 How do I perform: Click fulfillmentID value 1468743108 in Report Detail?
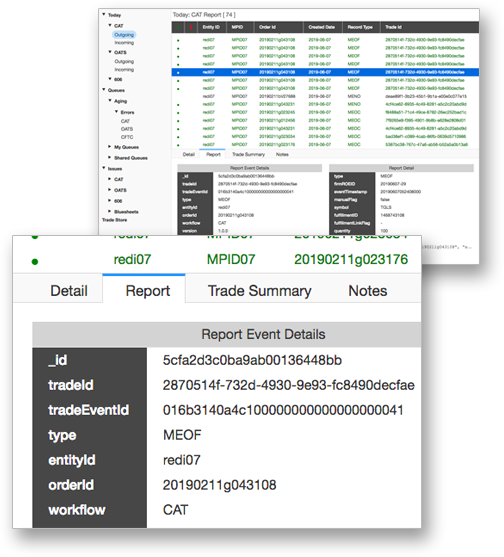[x=392, y=215]
